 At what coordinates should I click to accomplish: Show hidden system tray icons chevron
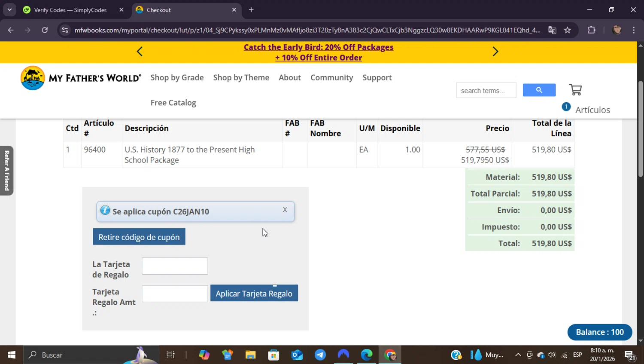pos(518,355)
